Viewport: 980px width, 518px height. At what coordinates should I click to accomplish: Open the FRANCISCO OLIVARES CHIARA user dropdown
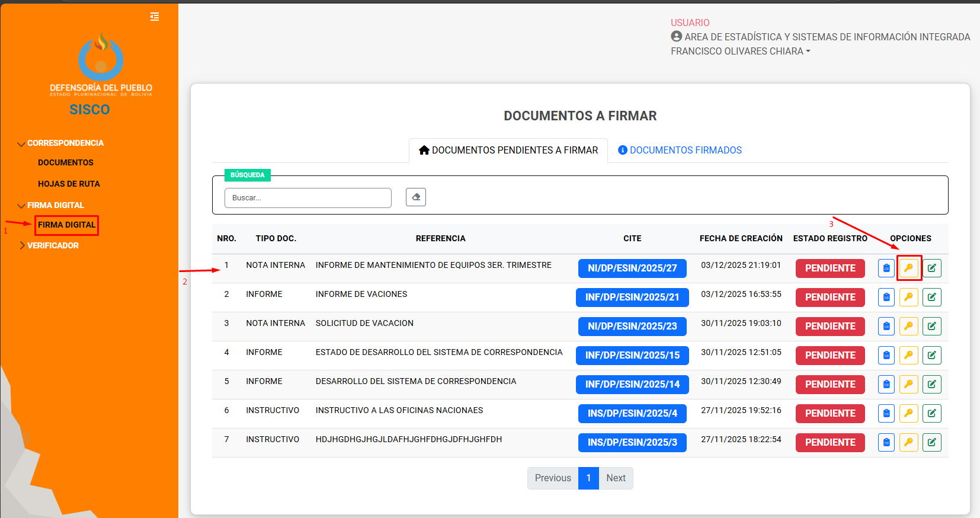tap(740, 52)
